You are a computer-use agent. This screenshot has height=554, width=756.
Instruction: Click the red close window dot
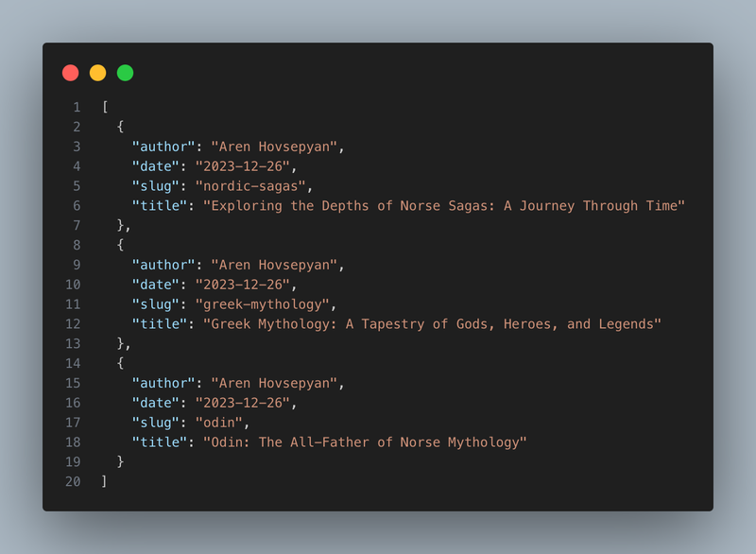(x=70, y=73)
